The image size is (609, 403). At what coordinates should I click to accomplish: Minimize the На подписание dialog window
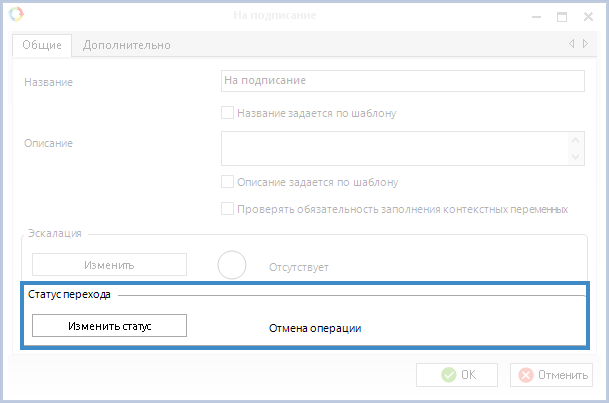(535, 17)
